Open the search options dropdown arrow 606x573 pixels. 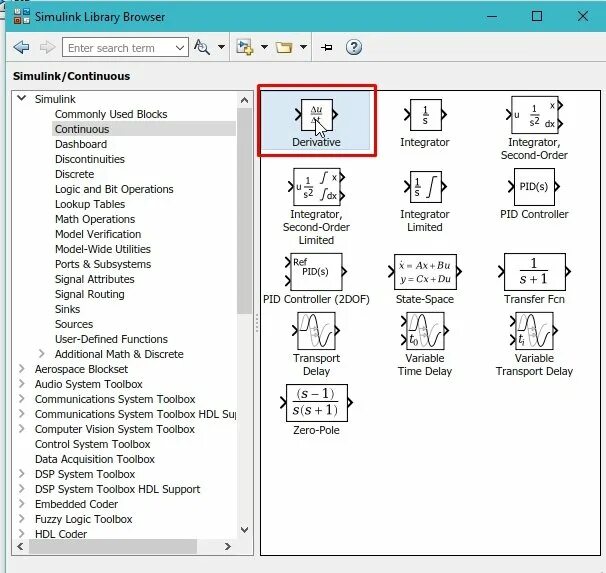point(221,47)
